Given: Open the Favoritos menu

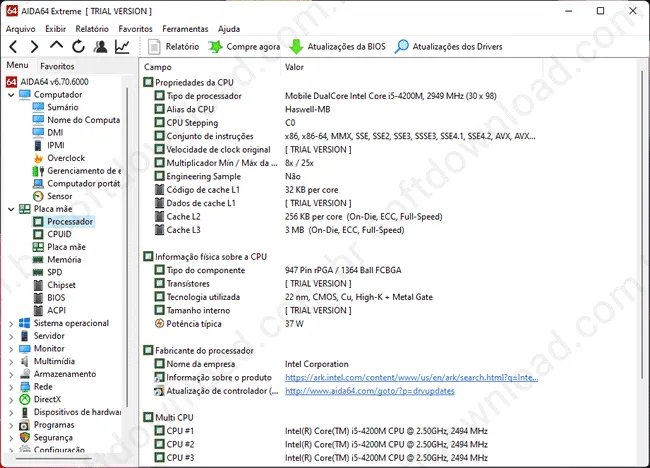Looking at the screenshot, I should 136,29.
